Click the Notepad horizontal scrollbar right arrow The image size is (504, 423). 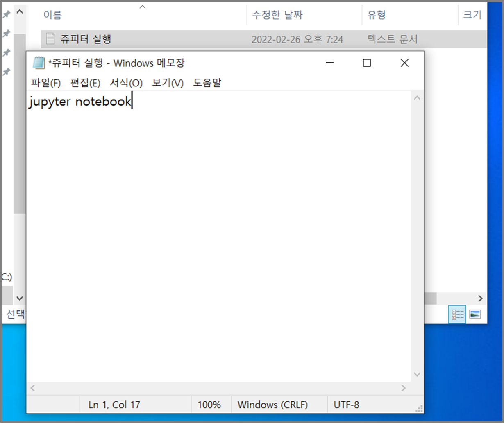(404, 388)
